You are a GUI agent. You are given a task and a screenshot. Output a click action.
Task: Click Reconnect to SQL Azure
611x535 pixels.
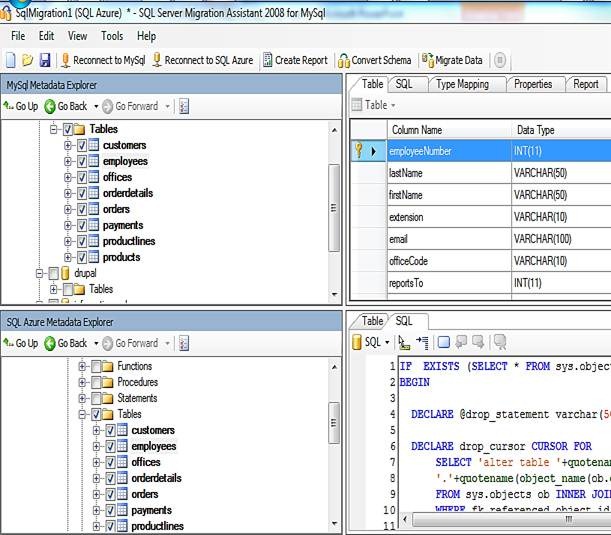click(x=203, y=60)
